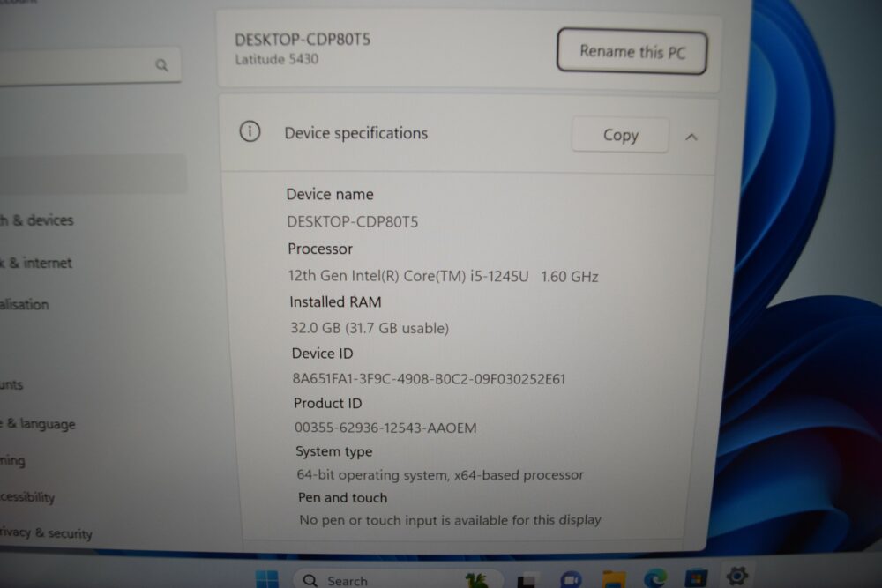The width and height of the screenshot is (882, 588).
Task: Open the Accounts settings page
Action: [x=11, y=385]
